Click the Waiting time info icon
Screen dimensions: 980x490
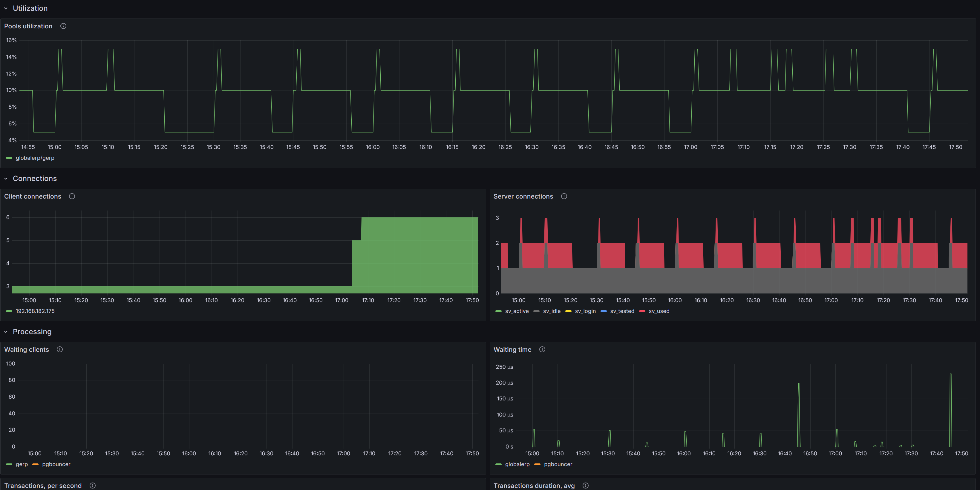pyautogui.click(x=543, y=349)
